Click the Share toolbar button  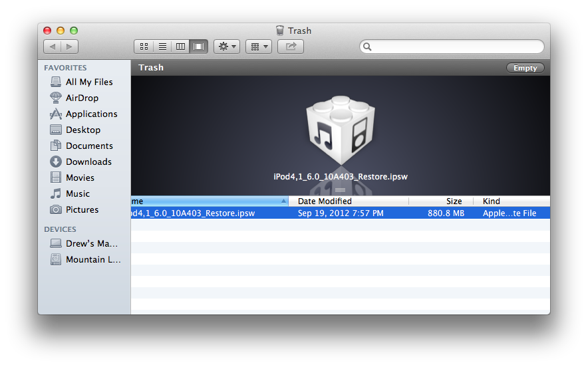pos(291,47)
